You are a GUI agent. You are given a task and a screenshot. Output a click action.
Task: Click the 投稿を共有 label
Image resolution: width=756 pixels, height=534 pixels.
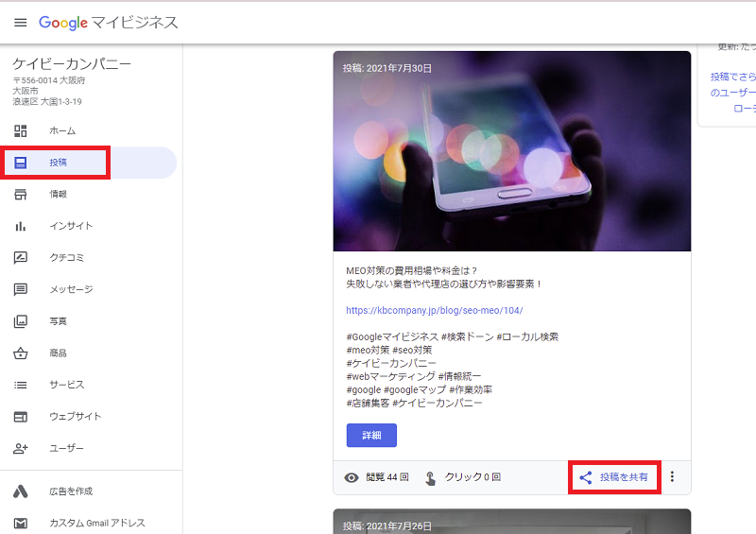[x=624, y=477]
